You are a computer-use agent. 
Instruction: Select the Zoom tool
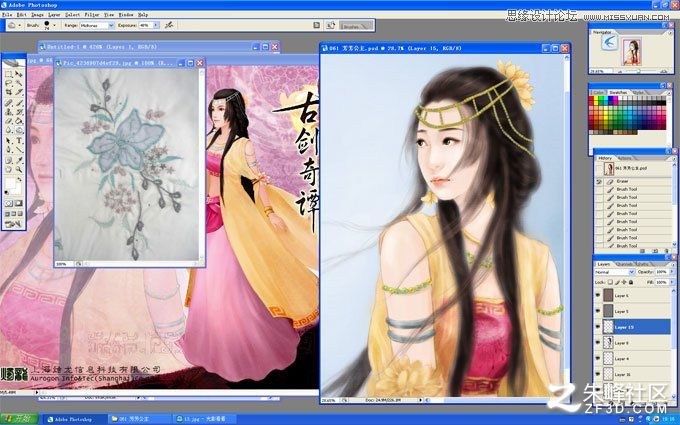pyautogui.click(x=19, y=169)
